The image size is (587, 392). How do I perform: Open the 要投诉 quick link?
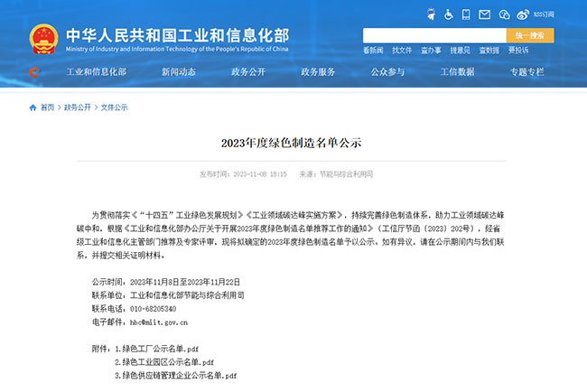click(518, 51)
